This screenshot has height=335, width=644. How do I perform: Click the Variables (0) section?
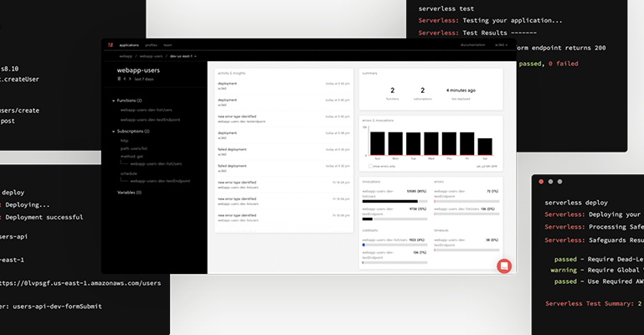pyautogui.click(x=129, y=192)
